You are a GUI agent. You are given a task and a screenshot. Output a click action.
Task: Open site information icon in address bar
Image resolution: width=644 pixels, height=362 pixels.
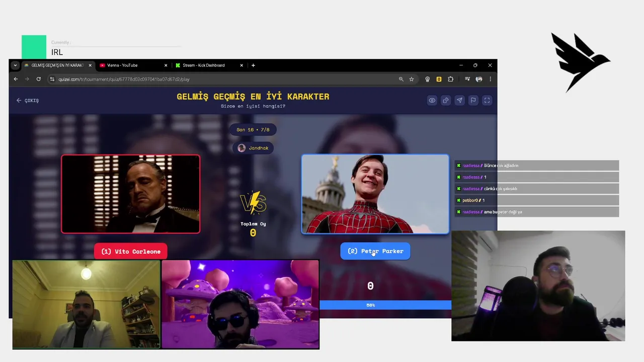(x=52, y=79)
